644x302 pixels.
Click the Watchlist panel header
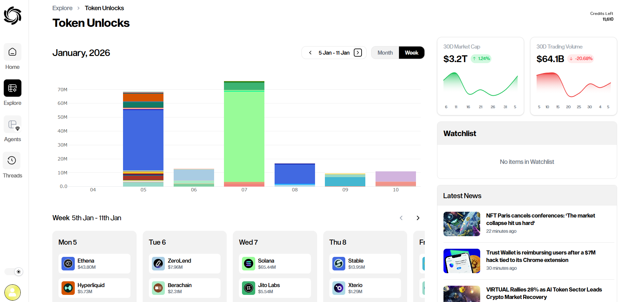click(x=527, y=133)
